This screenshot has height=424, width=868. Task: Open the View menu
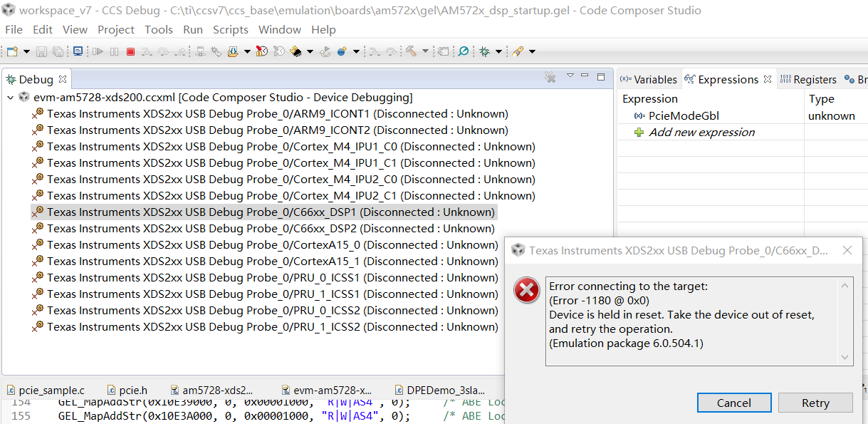(75, 29)
